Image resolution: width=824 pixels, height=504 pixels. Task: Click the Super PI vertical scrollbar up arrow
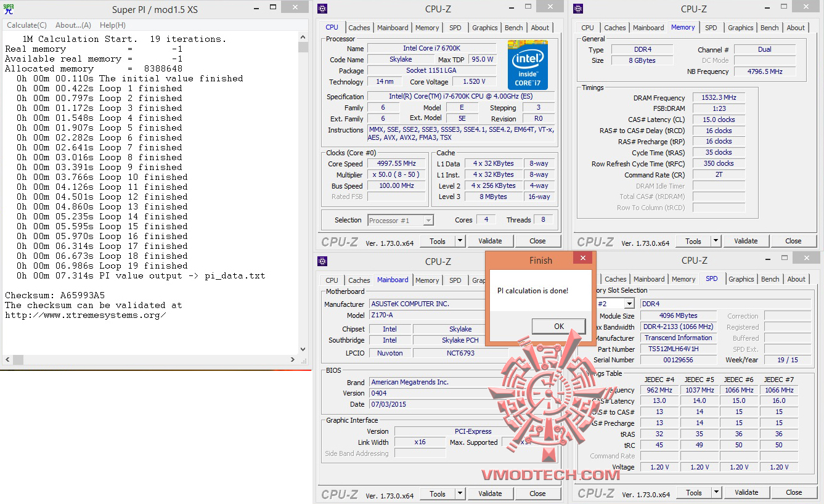[x=303, y=38]
